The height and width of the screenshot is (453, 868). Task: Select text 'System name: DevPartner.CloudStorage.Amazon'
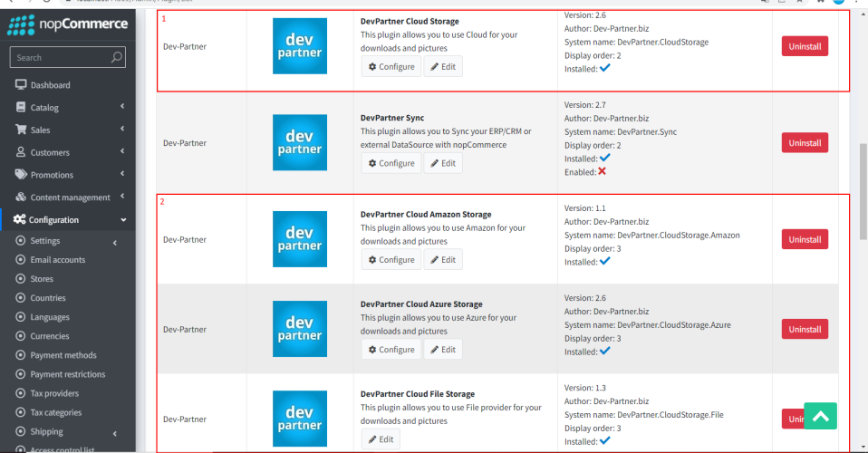tap(651, 236)
